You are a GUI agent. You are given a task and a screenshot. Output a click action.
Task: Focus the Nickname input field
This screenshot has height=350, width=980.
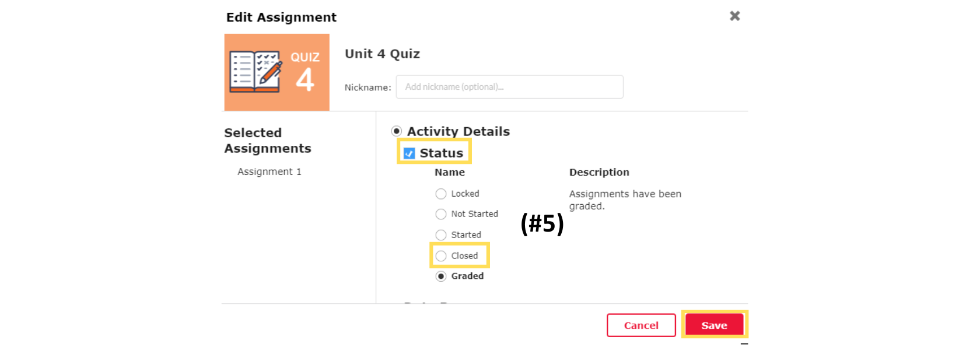point(509,87)
